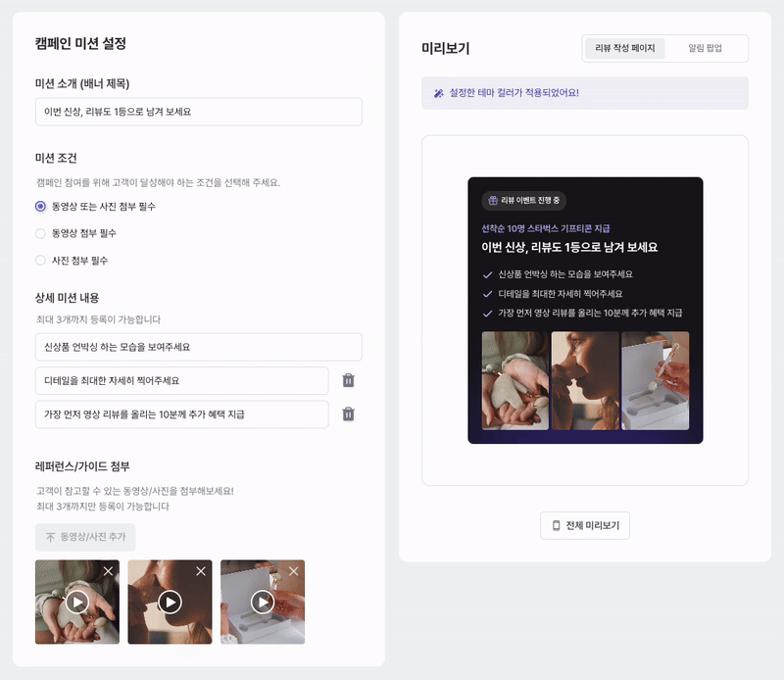Remove the third box video attachment
The height and width of the screenshot is (680, 784).
[293, 571]
